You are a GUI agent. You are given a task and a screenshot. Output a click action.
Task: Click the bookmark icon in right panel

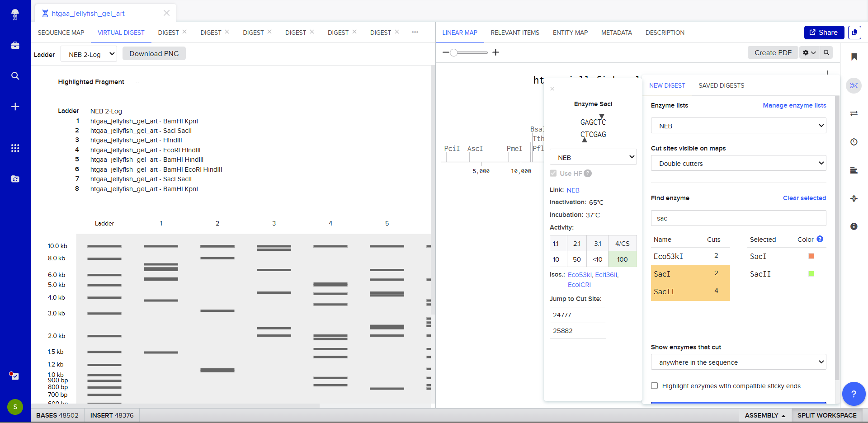click(854, 57)
